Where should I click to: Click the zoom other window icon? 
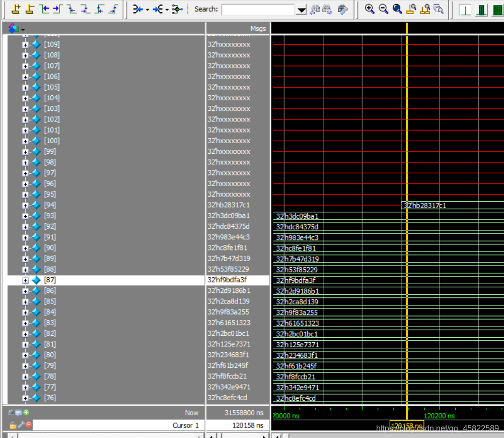click(439, 9)
